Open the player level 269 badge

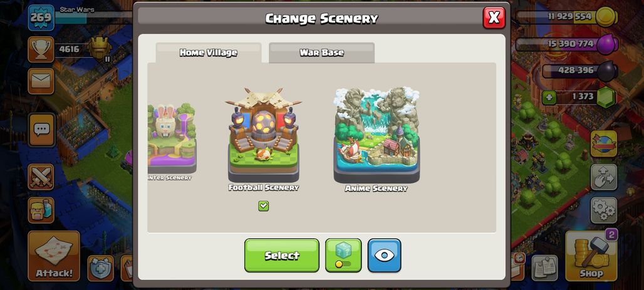(x=41, y=18)
